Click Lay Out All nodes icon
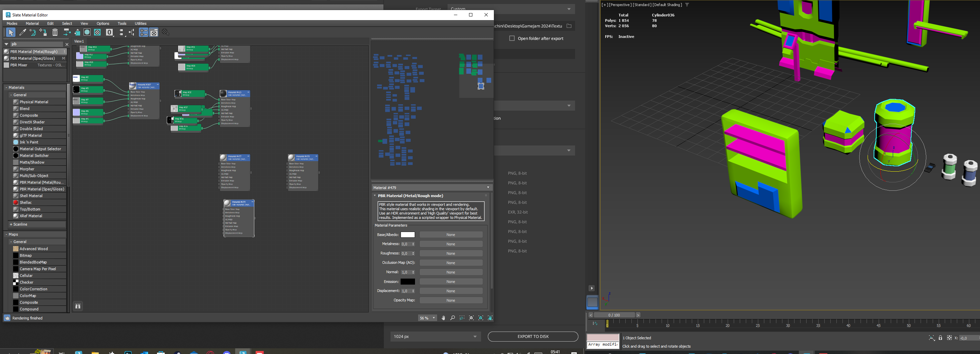The width and height of the screenshot is (980, 354). click(121, 32)
